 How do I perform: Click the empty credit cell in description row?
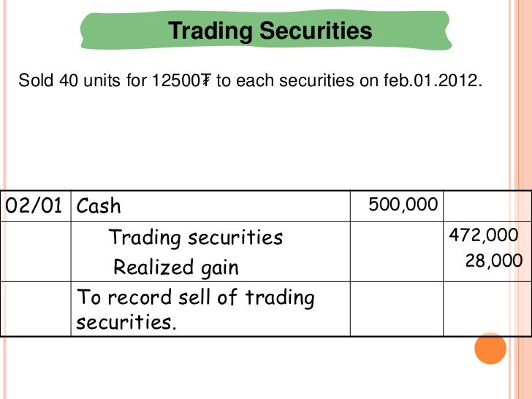(x=487, y=309)
